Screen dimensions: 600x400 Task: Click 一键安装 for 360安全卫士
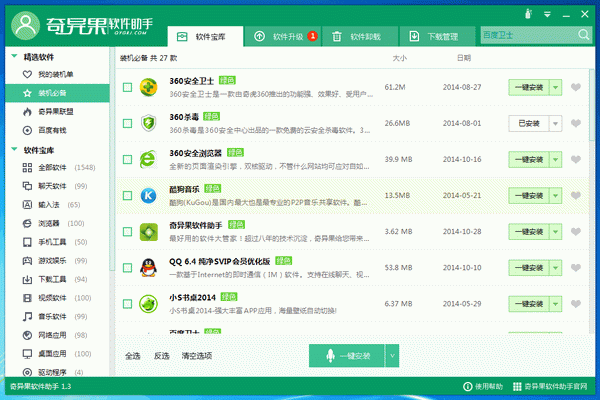[529, 87]
